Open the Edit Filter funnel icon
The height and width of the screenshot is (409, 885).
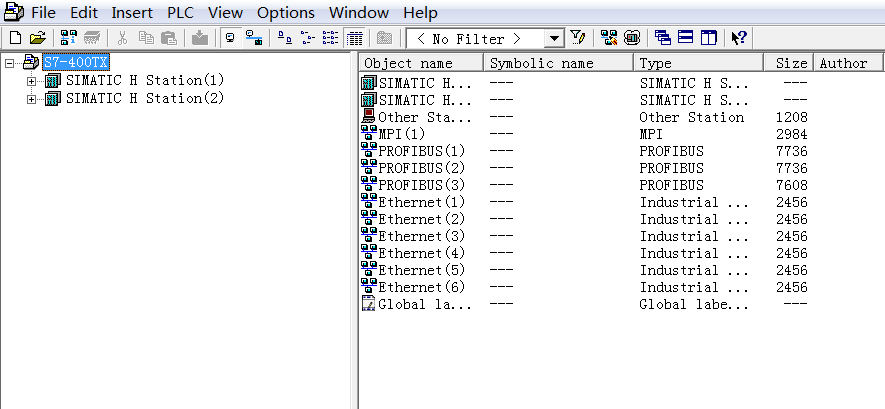577,38
